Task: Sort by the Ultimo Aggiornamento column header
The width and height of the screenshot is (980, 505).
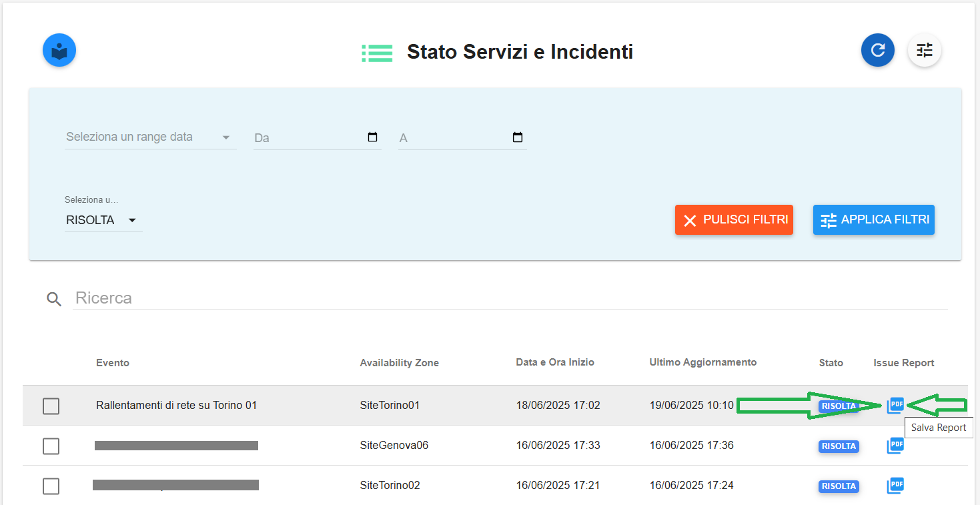Action: point(703,362)
